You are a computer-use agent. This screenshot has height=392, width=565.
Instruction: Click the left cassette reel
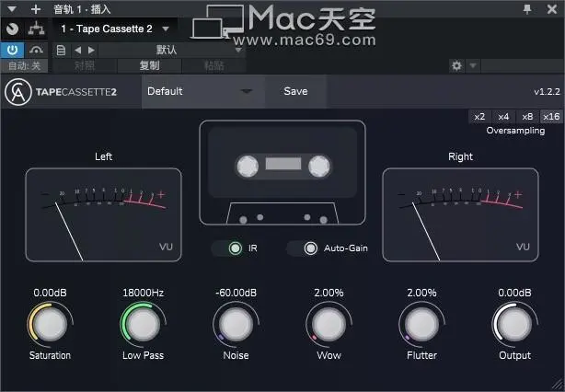tap(248, 167)
